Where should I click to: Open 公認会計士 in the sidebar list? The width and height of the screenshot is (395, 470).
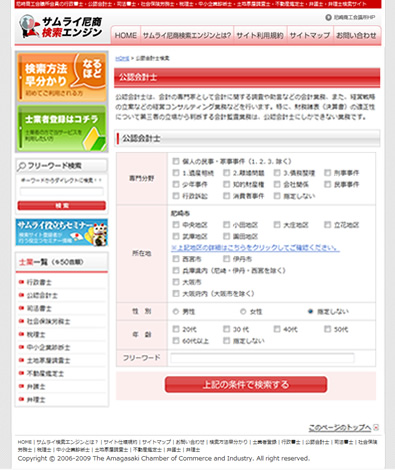pyautogui.click(x=42, y=295)
